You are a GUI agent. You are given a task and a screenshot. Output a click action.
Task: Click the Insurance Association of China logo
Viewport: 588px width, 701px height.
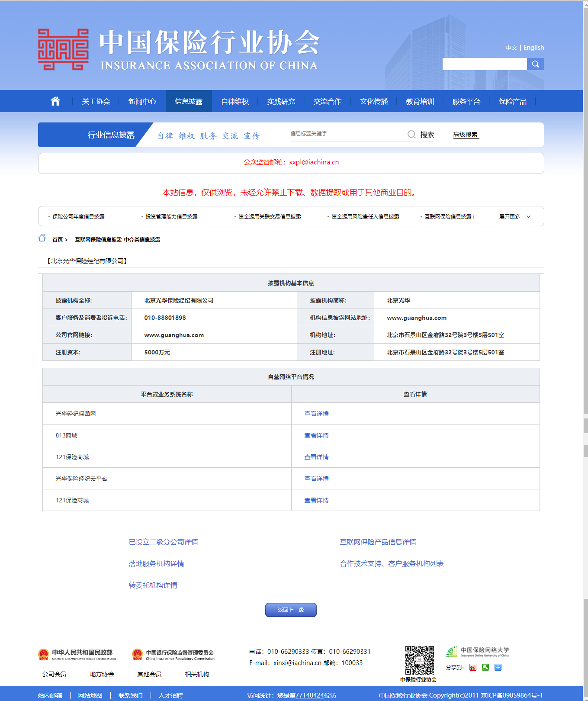pyautogui.click(x=63, y=49)
